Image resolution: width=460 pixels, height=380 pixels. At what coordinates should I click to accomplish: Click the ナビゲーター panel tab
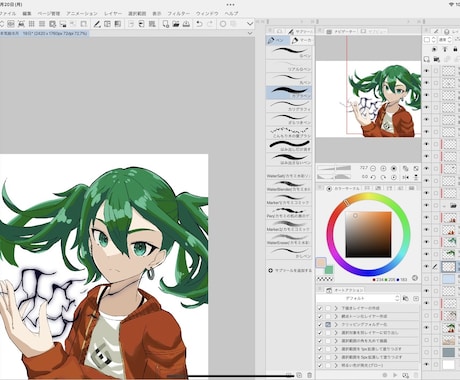coord(341,31)
